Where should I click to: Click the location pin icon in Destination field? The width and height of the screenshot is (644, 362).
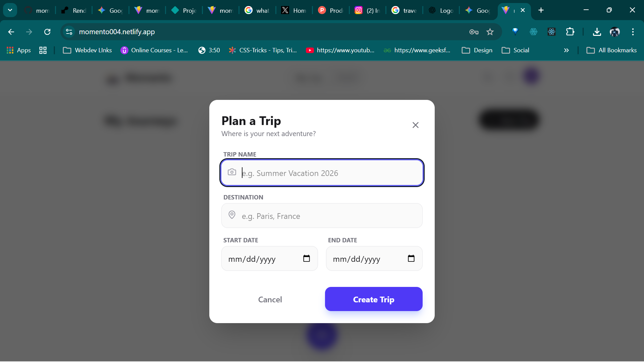point(232,215)
